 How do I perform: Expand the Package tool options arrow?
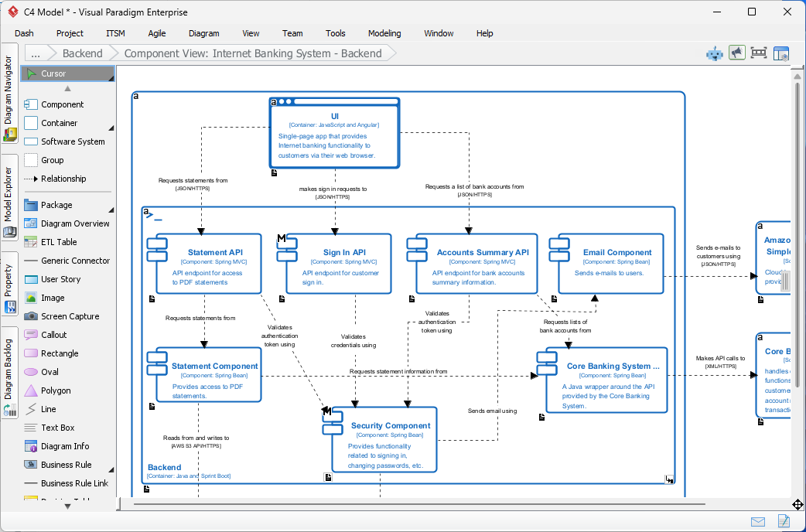tap(111, 210)
